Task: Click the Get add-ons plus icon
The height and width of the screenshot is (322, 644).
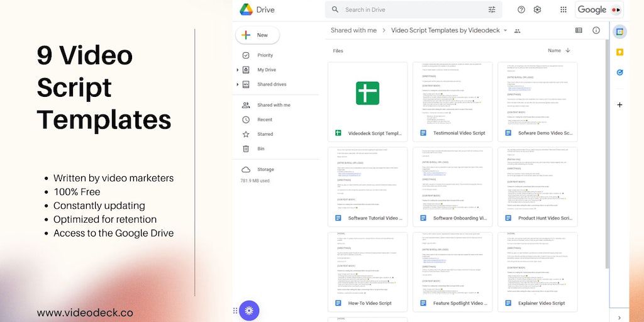Action: [619, 105]
